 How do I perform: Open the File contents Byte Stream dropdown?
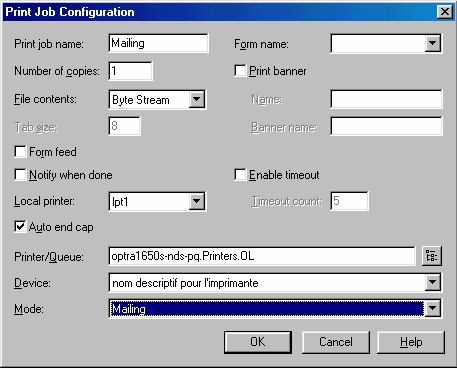(x=197, y=99)
